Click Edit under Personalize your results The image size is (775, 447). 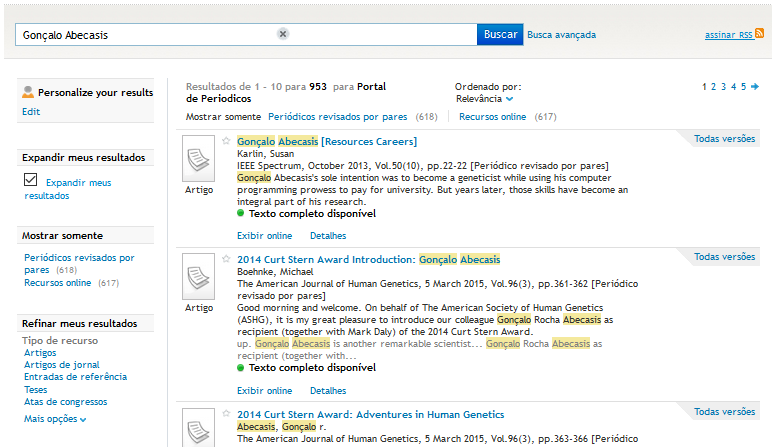(x=31, y=112)
